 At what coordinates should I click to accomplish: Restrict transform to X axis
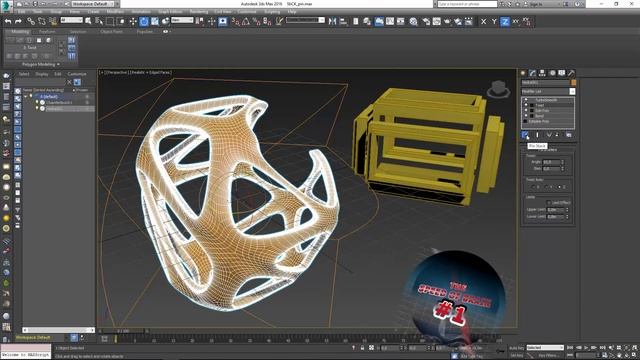coord(483,21)
